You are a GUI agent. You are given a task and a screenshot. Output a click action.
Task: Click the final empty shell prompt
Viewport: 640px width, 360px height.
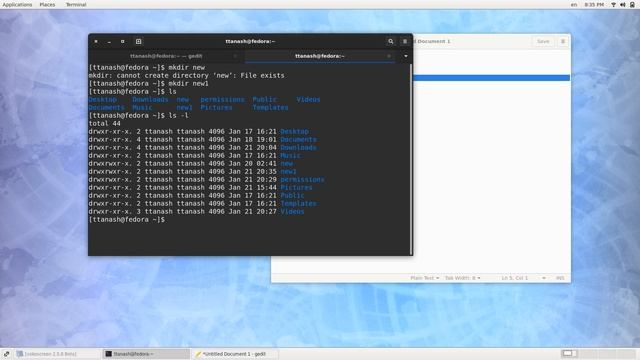(127, 220)
